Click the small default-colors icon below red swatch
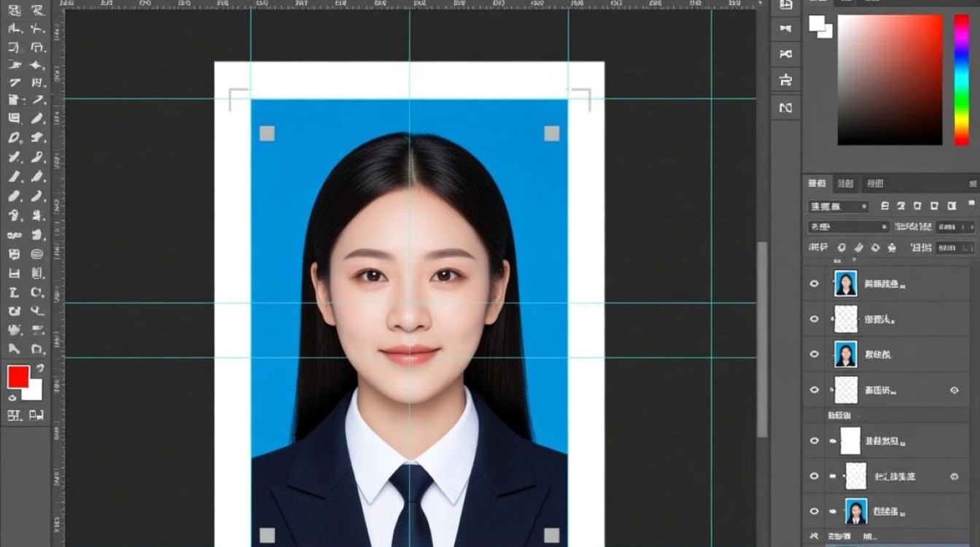 [12, 397]
